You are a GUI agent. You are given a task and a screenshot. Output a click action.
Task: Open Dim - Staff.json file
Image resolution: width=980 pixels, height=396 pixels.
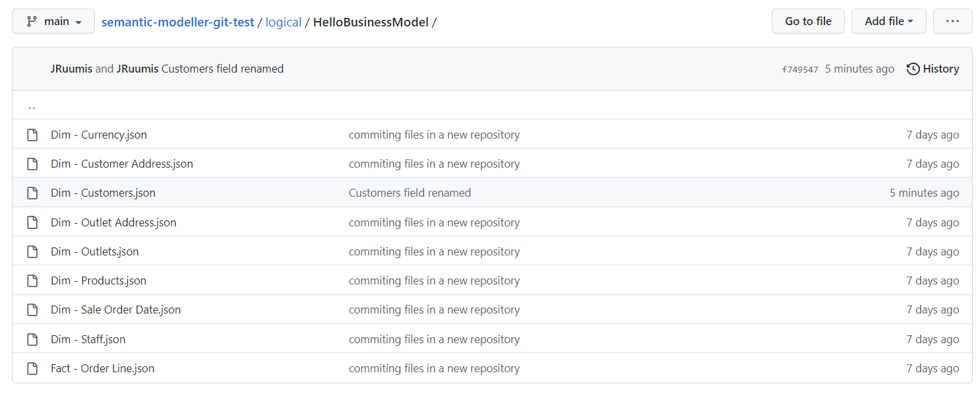pyautogui.click(x=88, y=339)
